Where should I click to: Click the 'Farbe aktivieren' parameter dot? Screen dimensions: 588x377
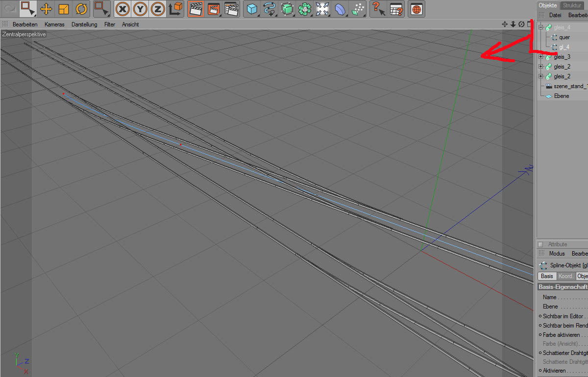click(x=540, y=335)
